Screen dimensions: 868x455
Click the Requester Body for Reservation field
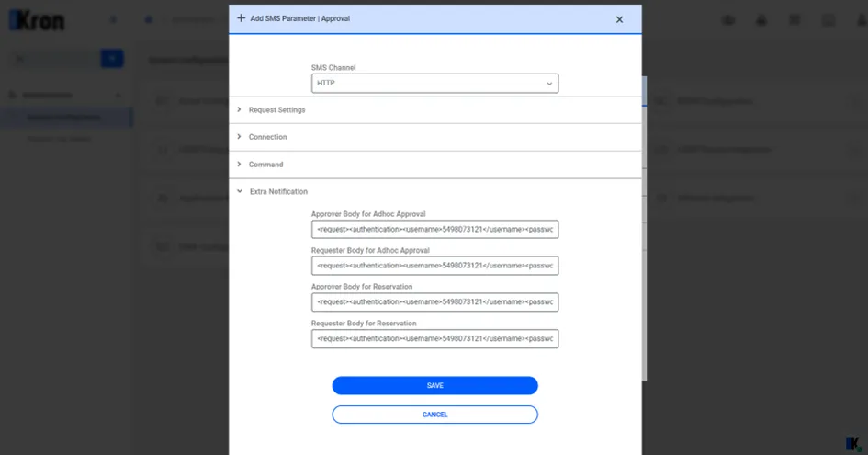point(434,338)
